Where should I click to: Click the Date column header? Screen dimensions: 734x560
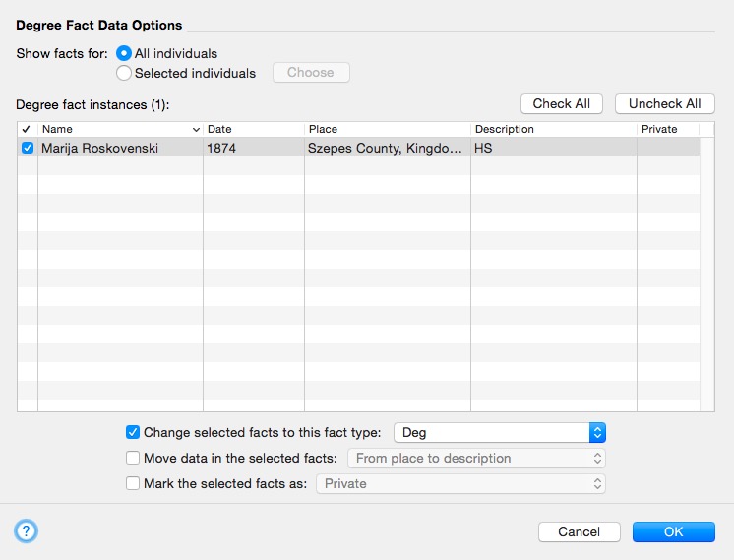pos(254,129)
